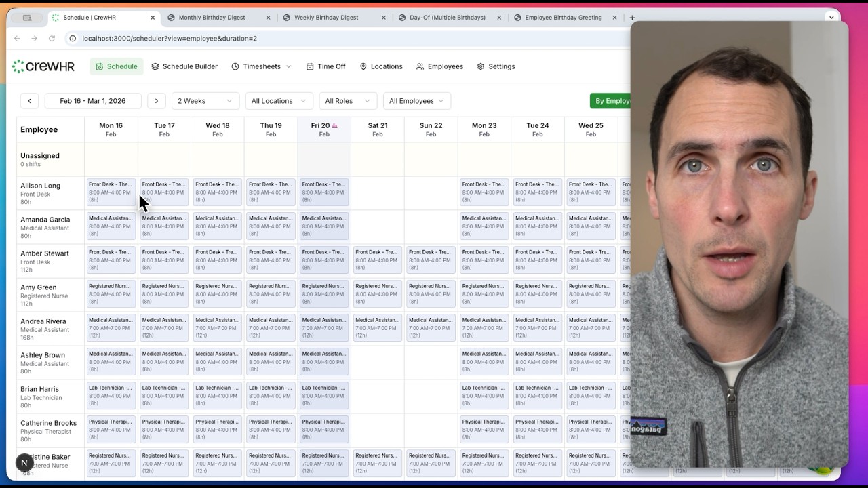Click the Unassigned cell under Wed 18
The height and width of the screenshot is (488, 868).
click(x=218, y=159)
